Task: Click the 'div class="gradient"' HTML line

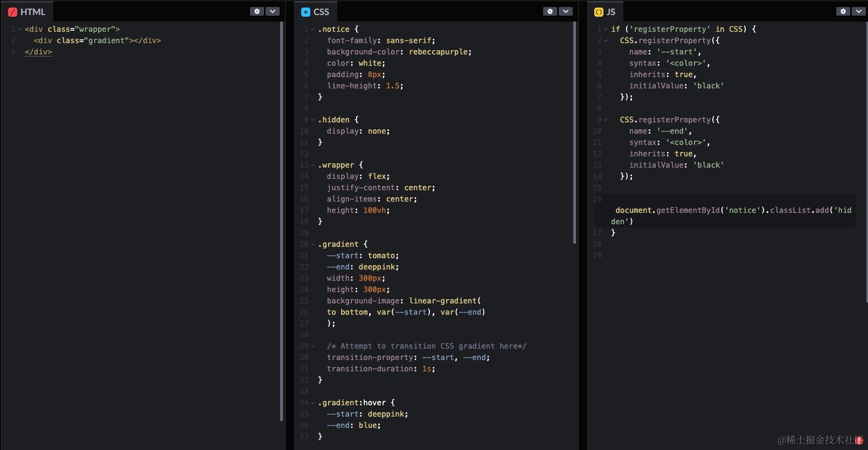Action: [97, 40]
